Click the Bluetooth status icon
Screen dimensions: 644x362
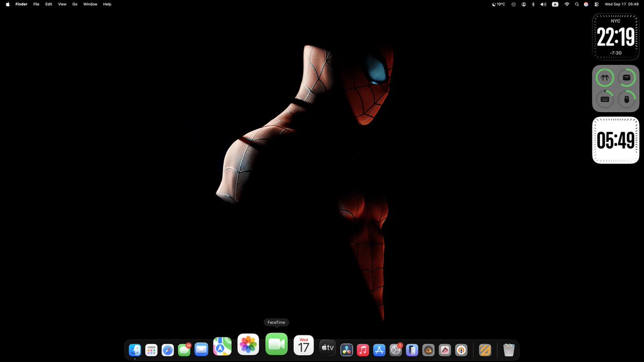coord(533,4)
